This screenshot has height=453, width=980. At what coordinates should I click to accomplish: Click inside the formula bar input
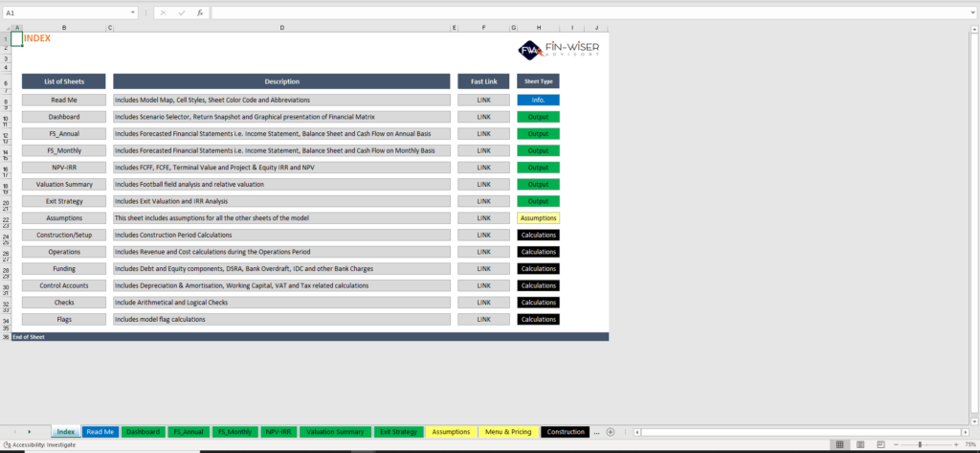pos(574,12)
